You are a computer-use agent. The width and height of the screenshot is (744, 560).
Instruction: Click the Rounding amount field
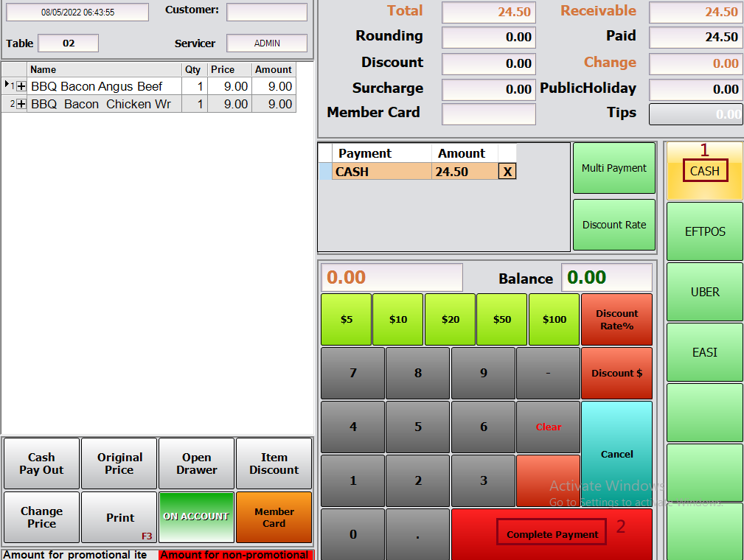coord(489,37)
